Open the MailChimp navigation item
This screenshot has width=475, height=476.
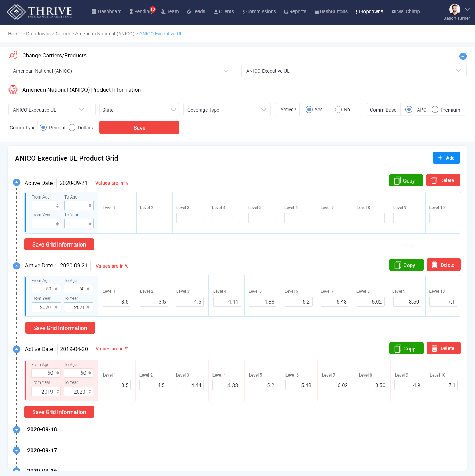[x=405, y=11]
